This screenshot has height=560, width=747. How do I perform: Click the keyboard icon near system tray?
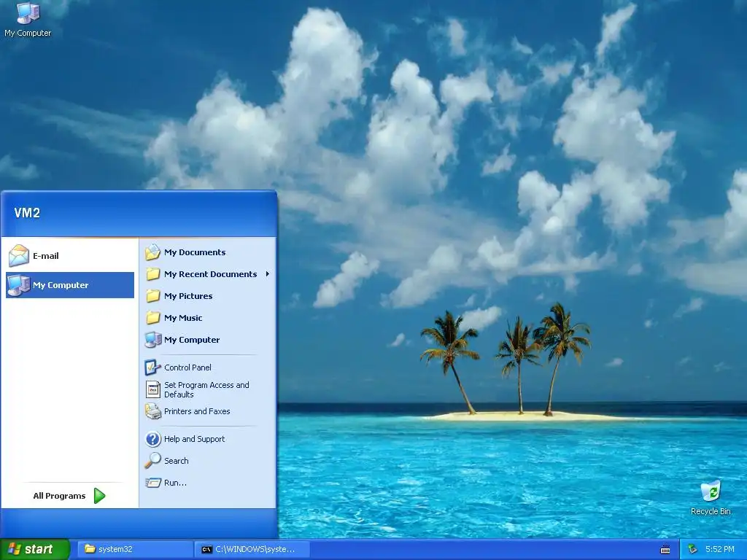click(x=665, y=550)
